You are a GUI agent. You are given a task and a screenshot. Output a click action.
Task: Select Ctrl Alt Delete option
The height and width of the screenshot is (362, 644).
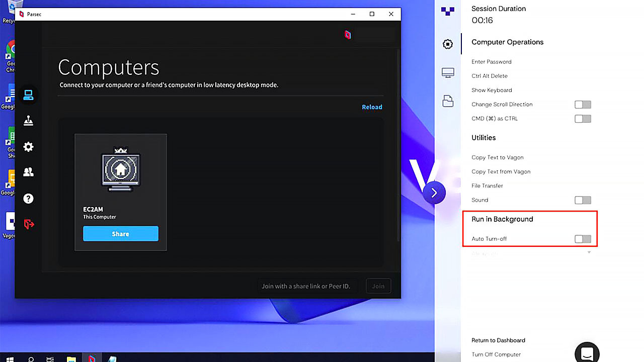(x=490, y=76)
